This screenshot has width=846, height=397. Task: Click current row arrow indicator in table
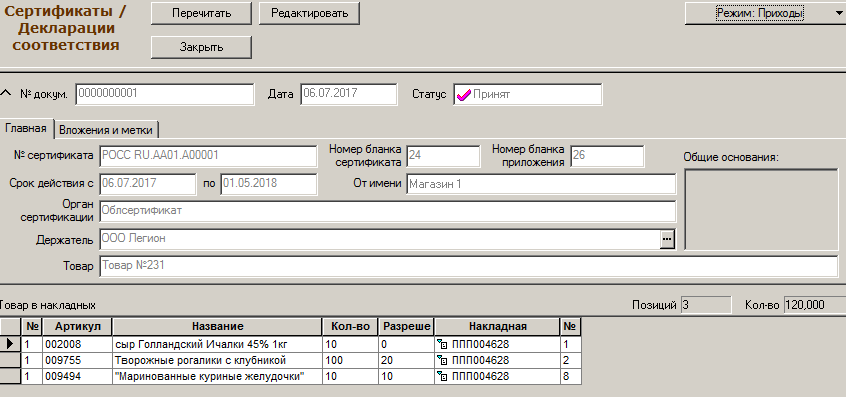click(x=10, y=344)
